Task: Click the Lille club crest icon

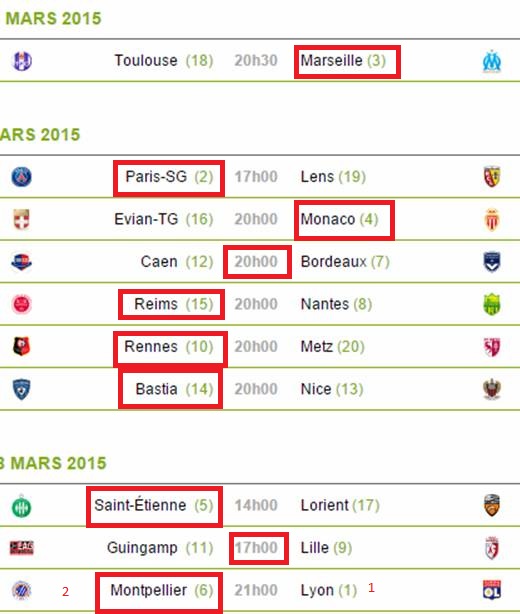Action: pyautogui.click(x=492, y=547)
